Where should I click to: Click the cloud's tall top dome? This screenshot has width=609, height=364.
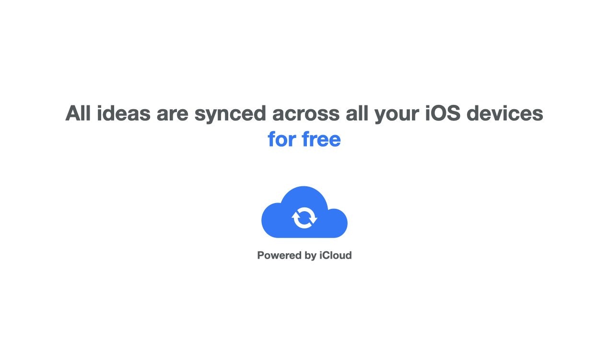pos(304,196)
